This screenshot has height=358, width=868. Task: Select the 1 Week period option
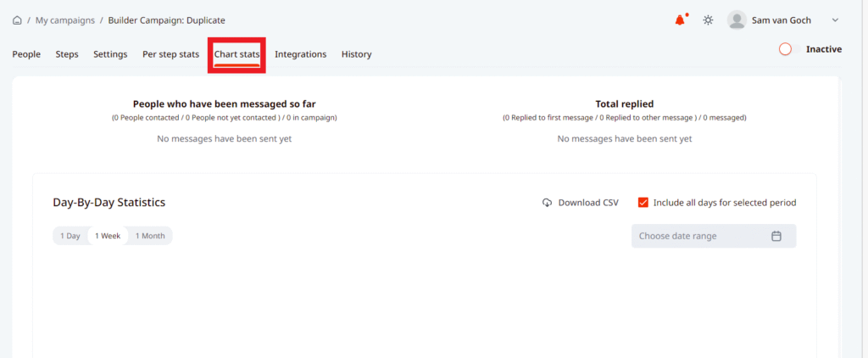tap(108, 236)
